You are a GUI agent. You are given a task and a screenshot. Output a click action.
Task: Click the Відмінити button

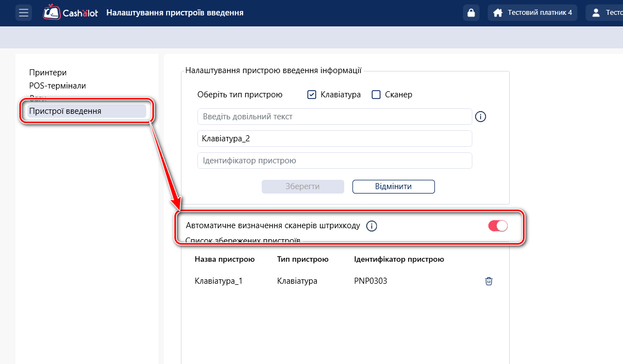(x=393, y=186)
